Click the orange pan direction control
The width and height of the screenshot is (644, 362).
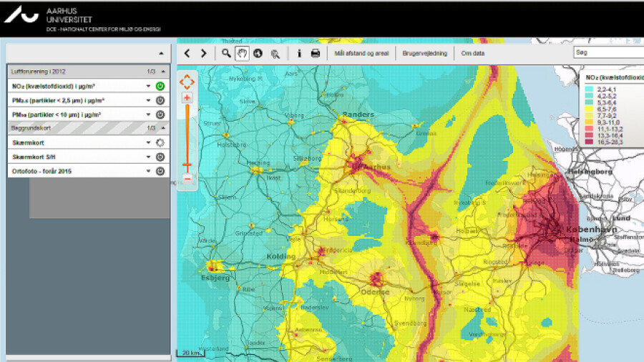(x=187, y=82)
